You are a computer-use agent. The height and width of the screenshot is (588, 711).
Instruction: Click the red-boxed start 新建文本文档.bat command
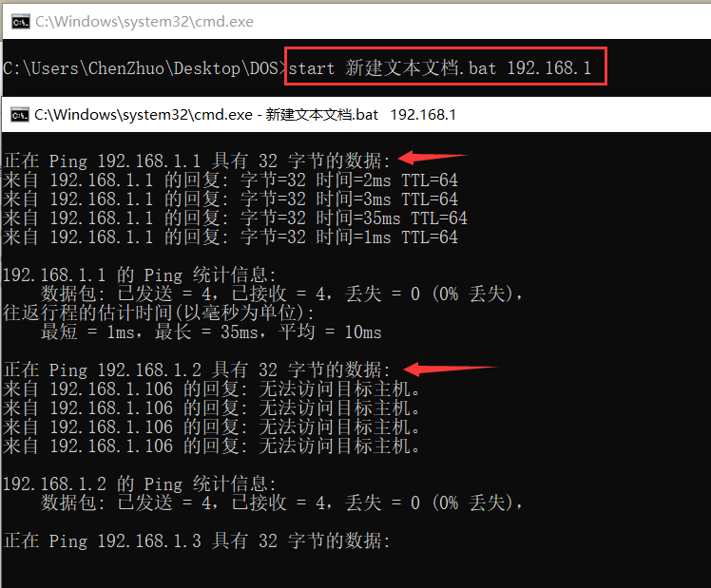click(445, 68)
